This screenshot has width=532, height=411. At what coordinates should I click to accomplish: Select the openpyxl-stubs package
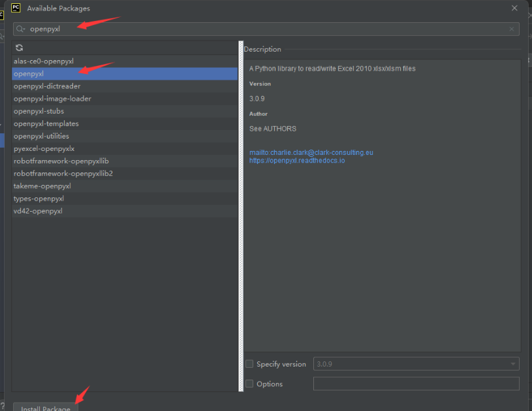pyautogui.click(x=125, y=111)
